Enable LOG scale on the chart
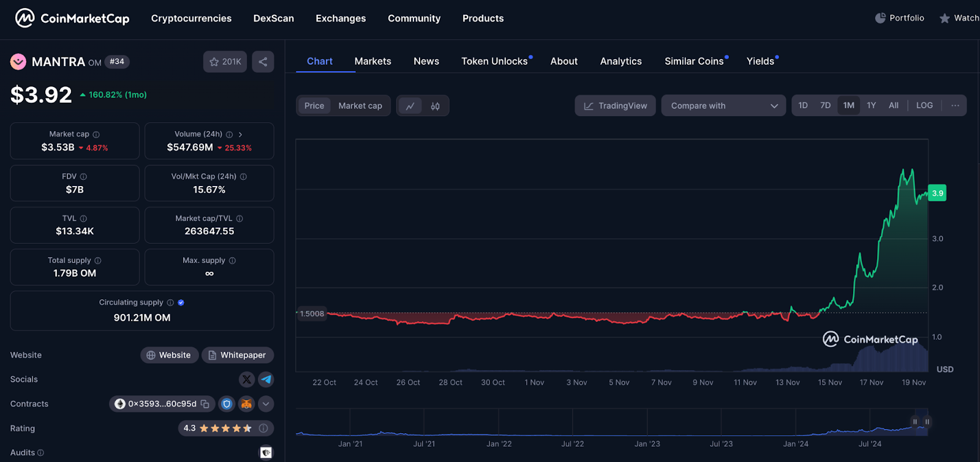 click(924, 105)
